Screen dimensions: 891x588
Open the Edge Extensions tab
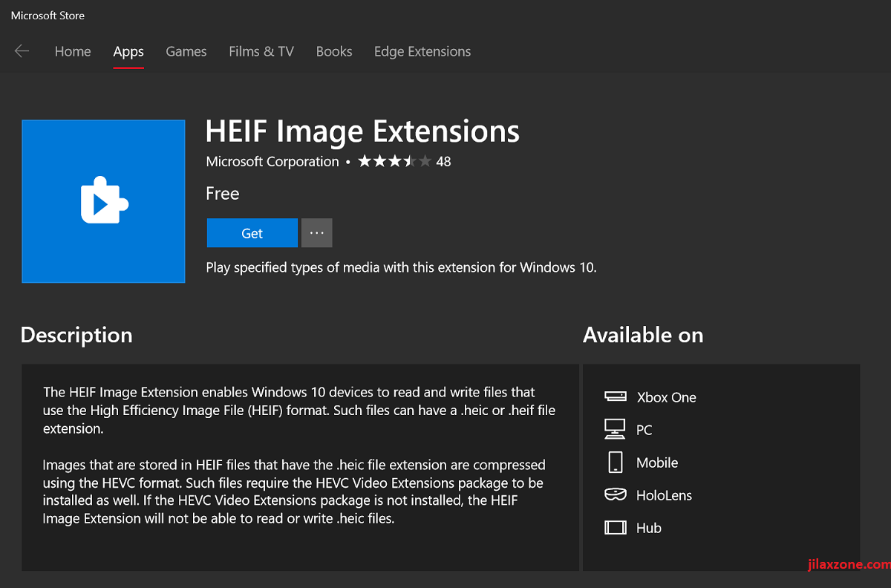point(422,51)
